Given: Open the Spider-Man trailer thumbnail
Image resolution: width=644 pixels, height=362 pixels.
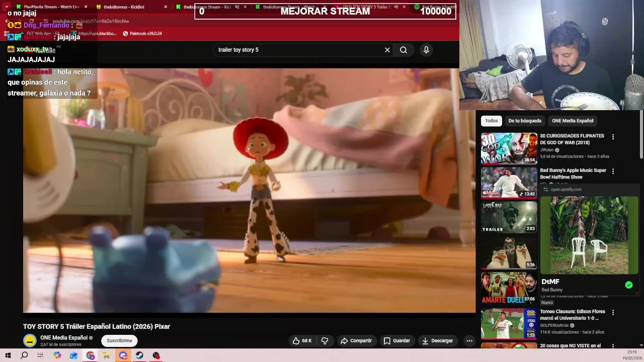Looking at the screenshot, I should click(509, 217).
